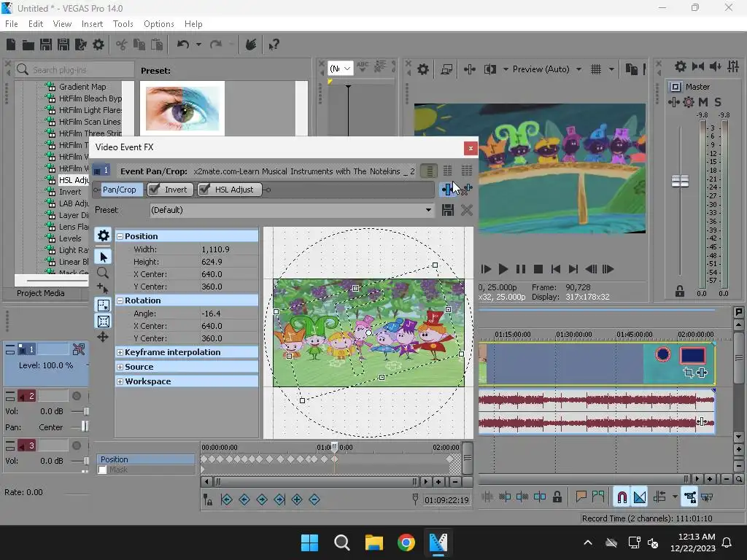Viewport: 747px width, 560px height.
Task: Click the Event Pan/Crop icon on video clip
Action: point(688,373)
